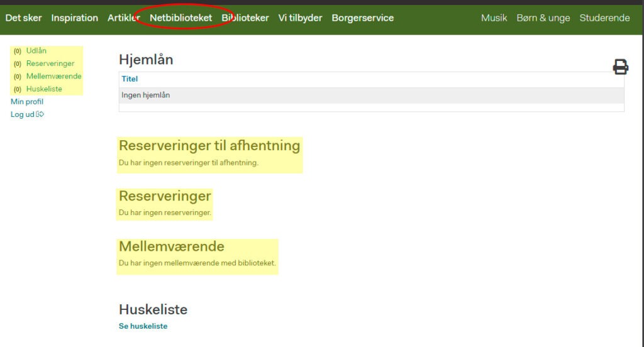This screenshot has height=347, width=644.
Task: Go to Inspiration in the navigation bar
Action: click(74, 18)
